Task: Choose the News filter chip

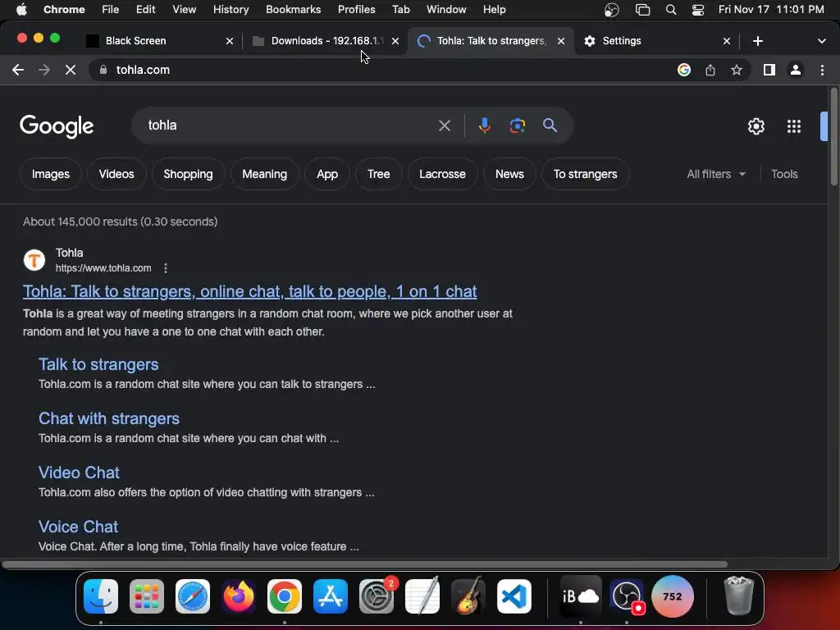Action: click(509, 174)
